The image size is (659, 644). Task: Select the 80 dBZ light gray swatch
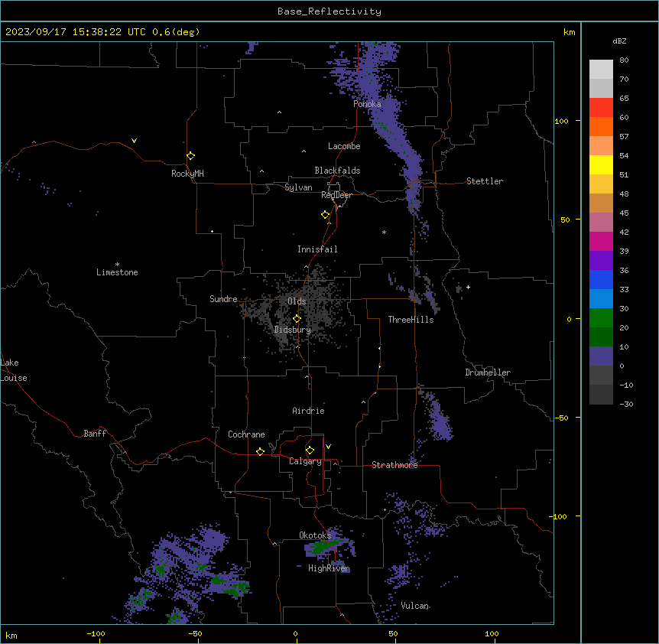[x=601, y=70]
